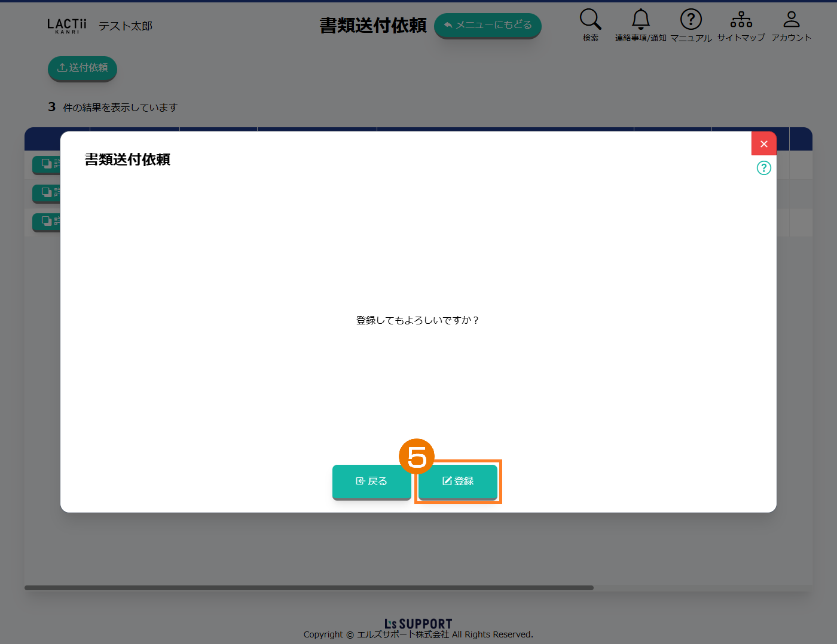
Task: Click the teal help icon in dialog
Action: click(x=763, y=168)
